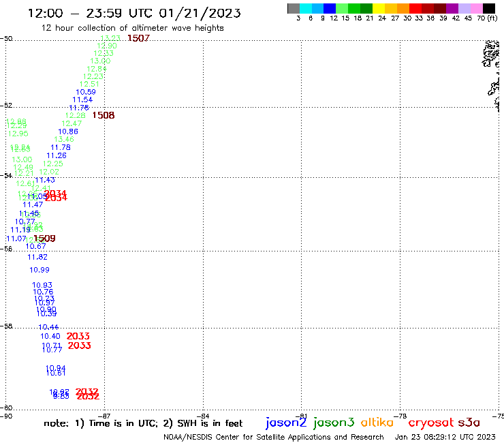
Task: Click the longitude axis label -87
Action: [104, 416]
